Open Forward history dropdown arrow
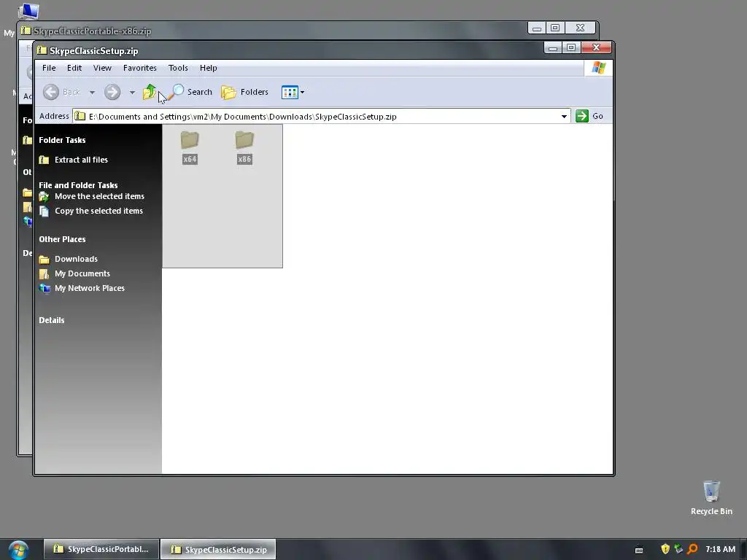This screenshot has width=747, height=560. click(132, 93)
